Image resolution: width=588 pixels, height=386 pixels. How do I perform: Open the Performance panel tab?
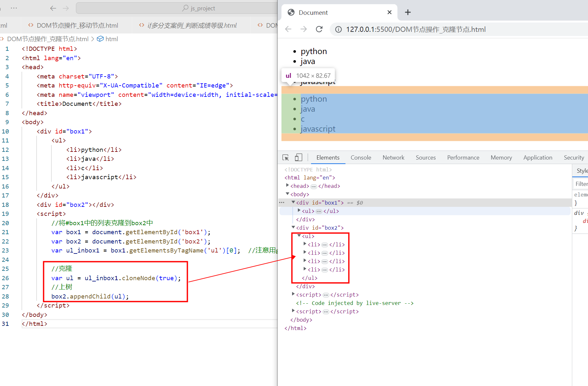click(x=463, y=158)
